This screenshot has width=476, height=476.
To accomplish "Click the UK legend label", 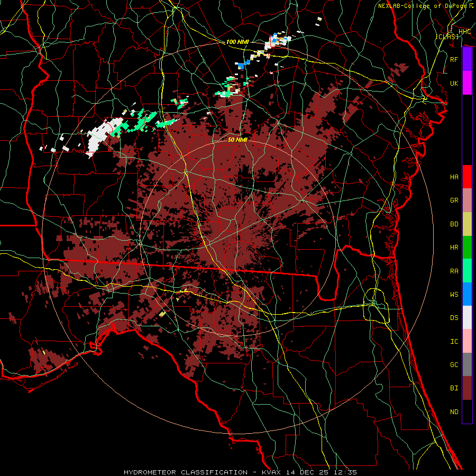I will 454,83.
